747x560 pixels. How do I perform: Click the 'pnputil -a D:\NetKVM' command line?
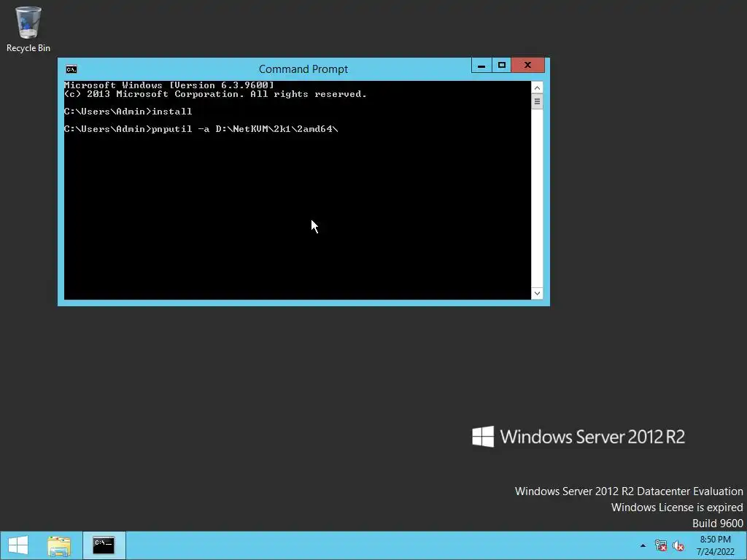(201, 129)
